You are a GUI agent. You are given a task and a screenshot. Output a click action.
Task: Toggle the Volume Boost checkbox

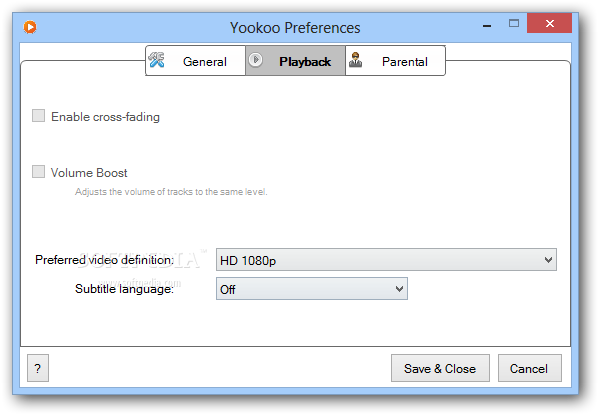tap(38, 172)
